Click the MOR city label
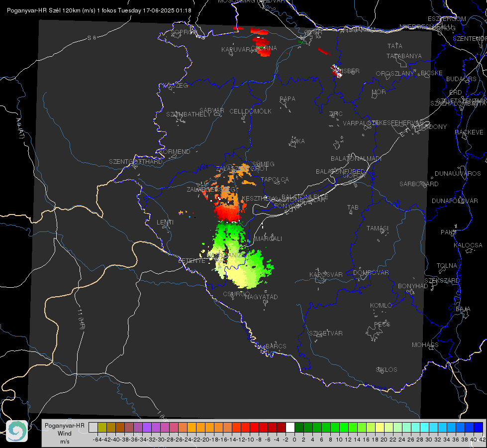 point(379,92)
